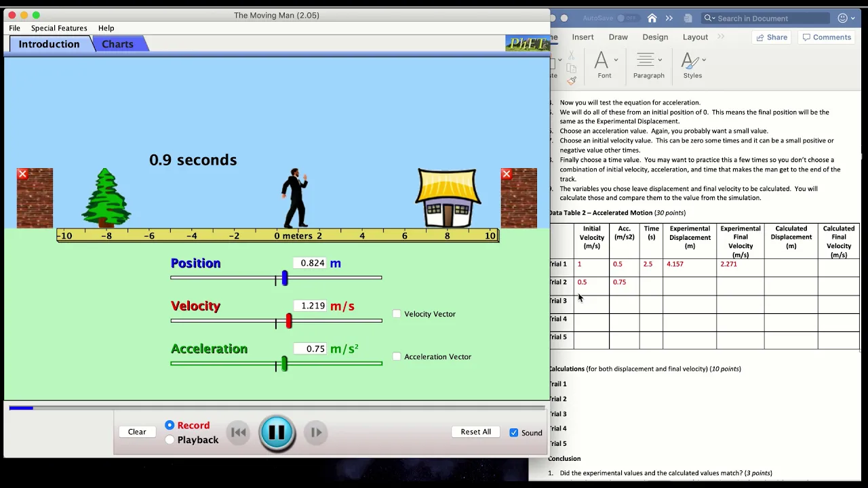This screenshot has width=868, height=488.
Task: Click the Home icon in Word title bar
Action: tap(652, 18)
